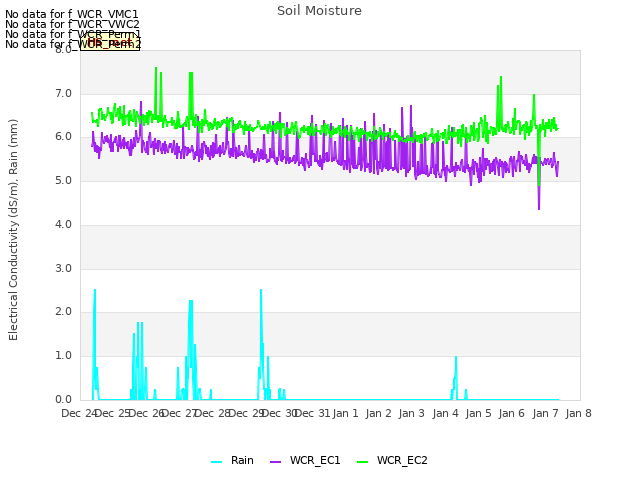Click the 0.0 y-axis tick label
This screenshot has height=480, width=640.
click(x=63, y=399)
